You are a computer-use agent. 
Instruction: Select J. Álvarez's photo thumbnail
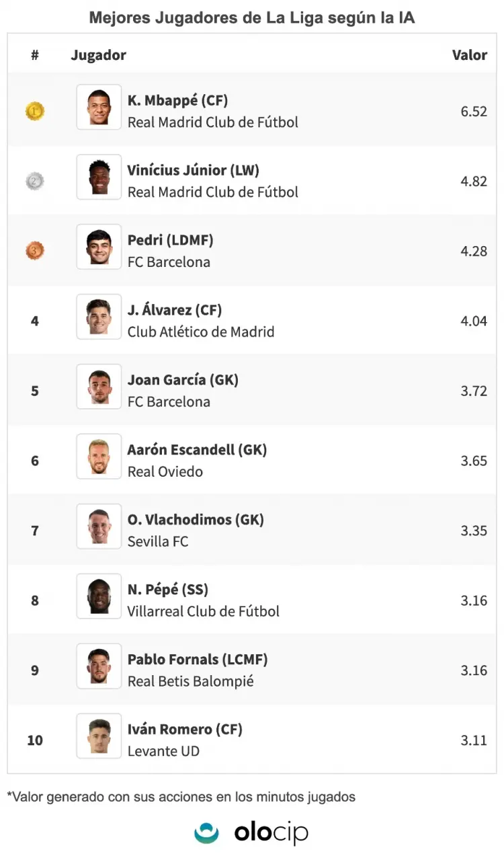click(99, 317)
